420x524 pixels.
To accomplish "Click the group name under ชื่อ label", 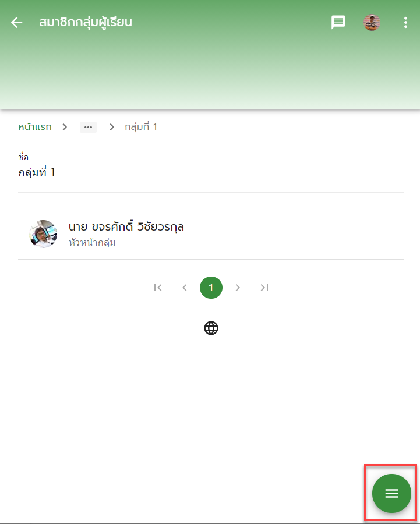I will click(37, 172).
